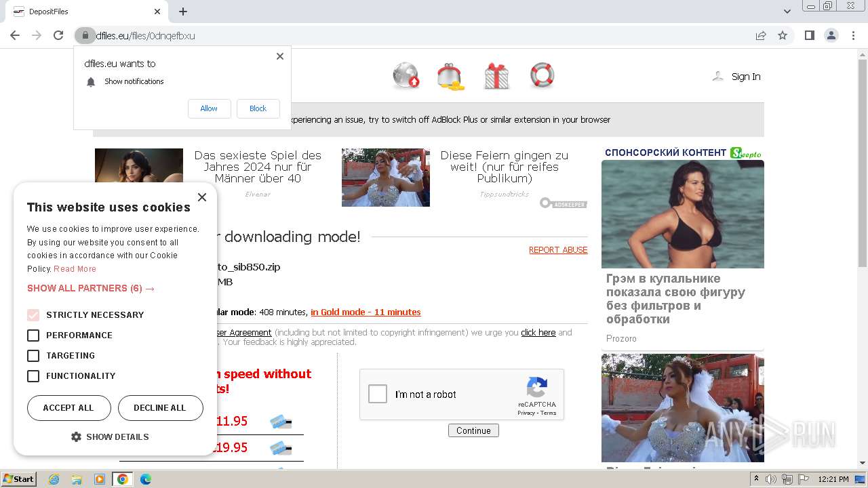This screenshot has height=488, width=868.
Task: Click the Sign In link
Action: pos(746,77)
